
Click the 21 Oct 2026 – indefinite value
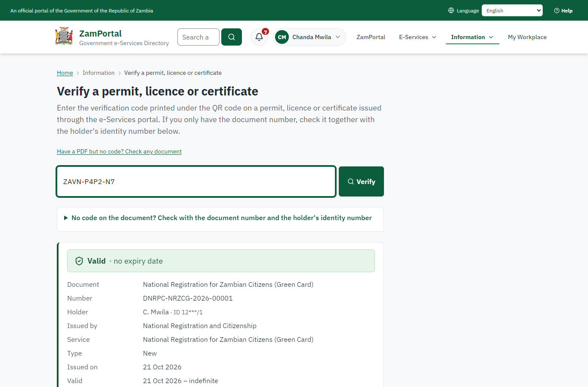pyautogui.click(x=180, y=381)
